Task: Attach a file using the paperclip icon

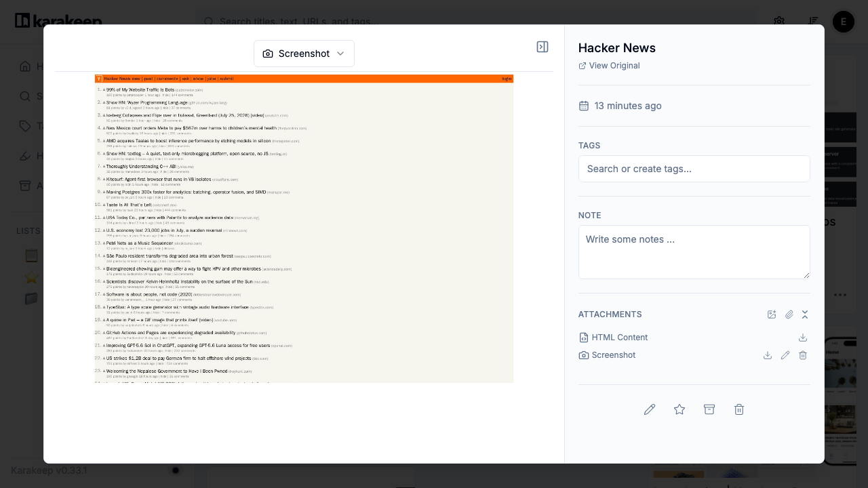Action: (789, 314)
